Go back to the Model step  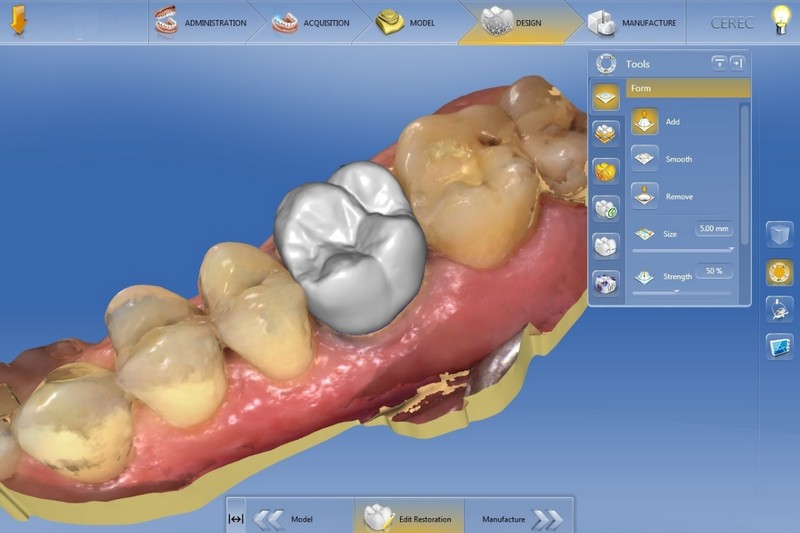286,519
